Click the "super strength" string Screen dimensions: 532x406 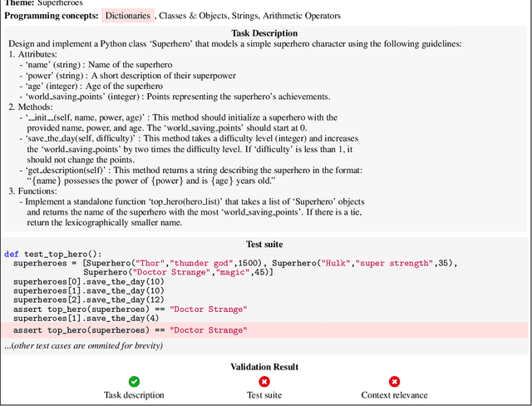(394, 264)
